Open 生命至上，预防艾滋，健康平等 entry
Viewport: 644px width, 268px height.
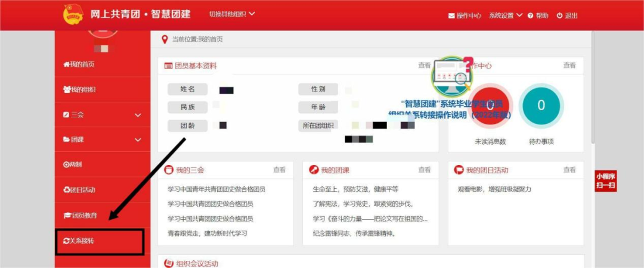[x=355, y=189]
